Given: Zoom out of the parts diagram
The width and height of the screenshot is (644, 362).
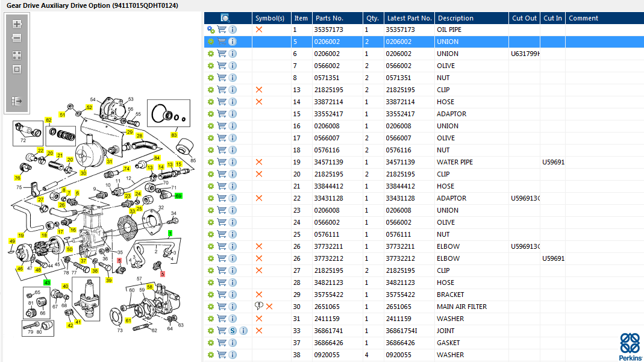Looking at the screenshot, I should click(17, 38).
